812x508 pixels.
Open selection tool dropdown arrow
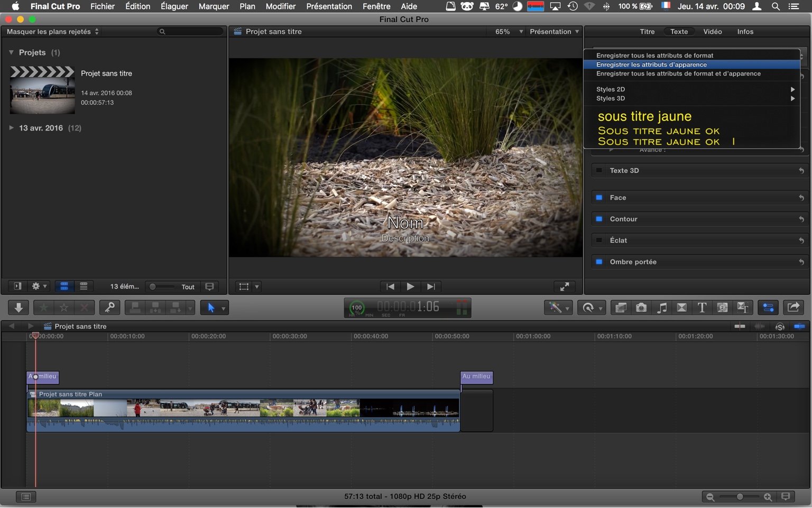pyautogui.click(x=224, y=308)
